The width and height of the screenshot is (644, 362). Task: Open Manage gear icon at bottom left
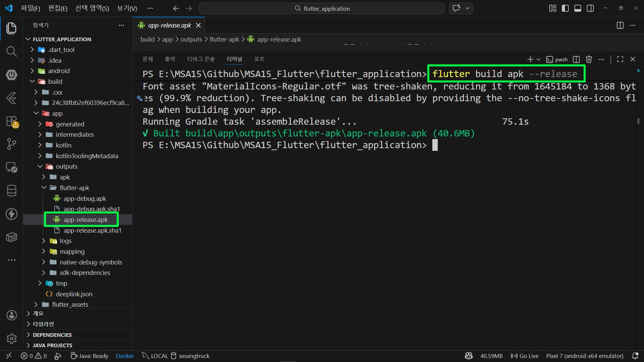pos(11,339)
